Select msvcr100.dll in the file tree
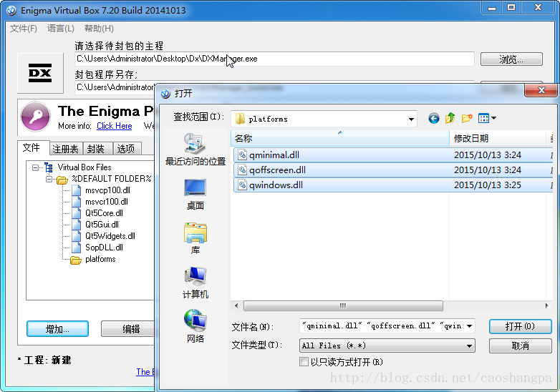Image resolution: width=560 pixels, height=392 pixels. pos(107,202)
